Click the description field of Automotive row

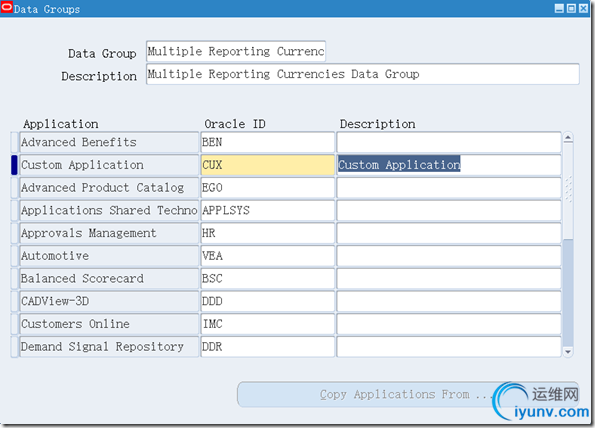[x=449, y=256]
